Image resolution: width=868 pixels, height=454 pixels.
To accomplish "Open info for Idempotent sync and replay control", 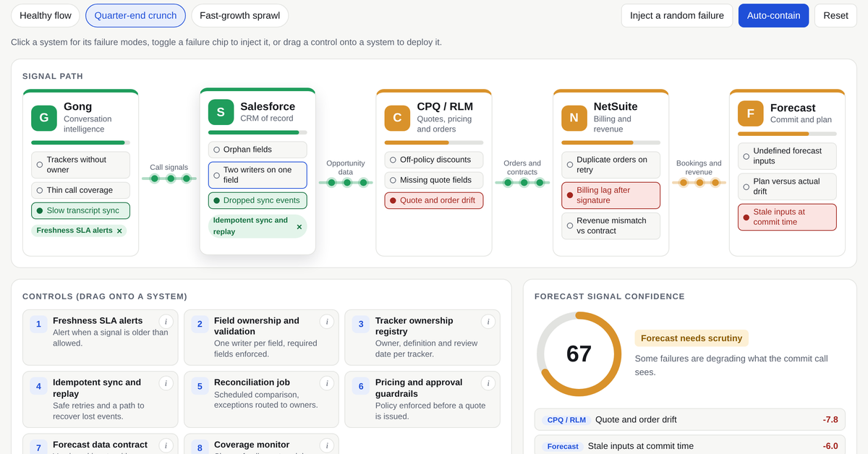I will [x=166, y=383].
